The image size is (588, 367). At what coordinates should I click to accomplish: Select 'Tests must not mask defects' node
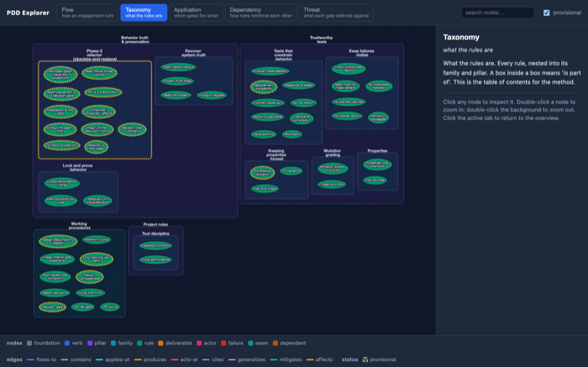[x=346, y=87]
